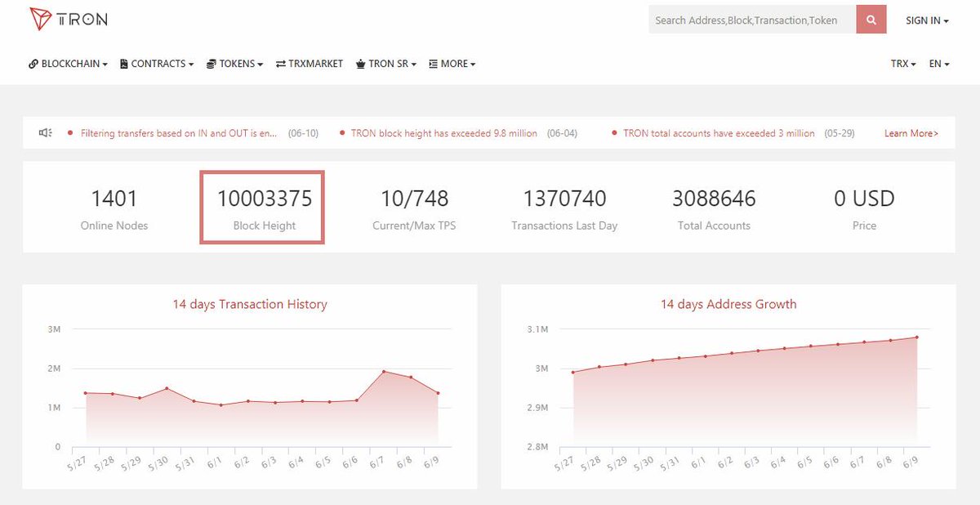Open the TOKENS dropdown
This screenshot has height=505, width=980.
[x=234, y=64]
